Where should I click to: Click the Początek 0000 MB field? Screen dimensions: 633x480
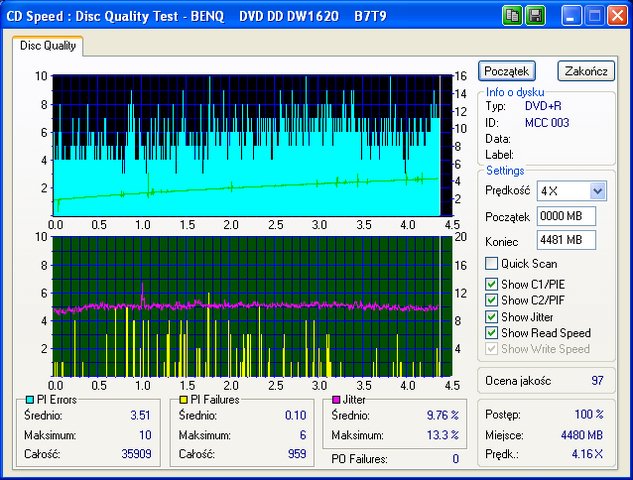566,216
